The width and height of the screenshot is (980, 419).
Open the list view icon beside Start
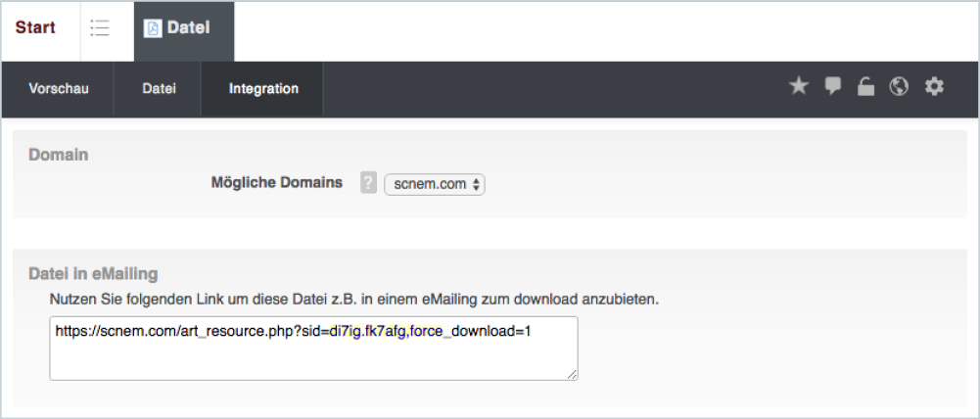pyautogui.click(x=99, y=28)
